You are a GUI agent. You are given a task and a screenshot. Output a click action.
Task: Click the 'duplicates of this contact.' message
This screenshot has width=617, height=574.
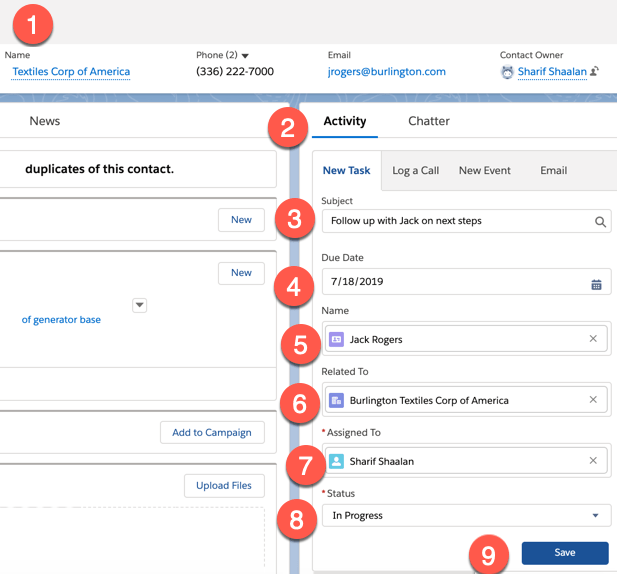point(99,169)
